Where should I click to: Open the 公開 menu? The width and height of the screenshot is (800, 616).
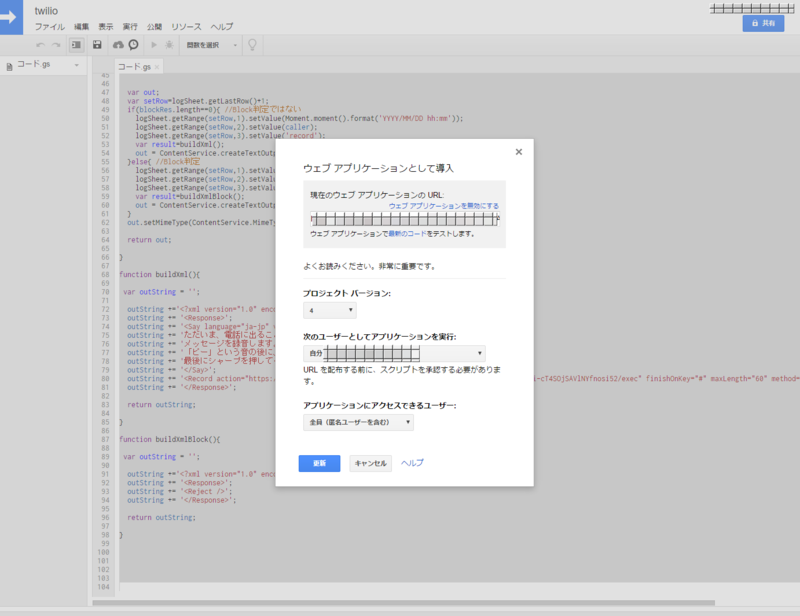click(x=155, y=27)
